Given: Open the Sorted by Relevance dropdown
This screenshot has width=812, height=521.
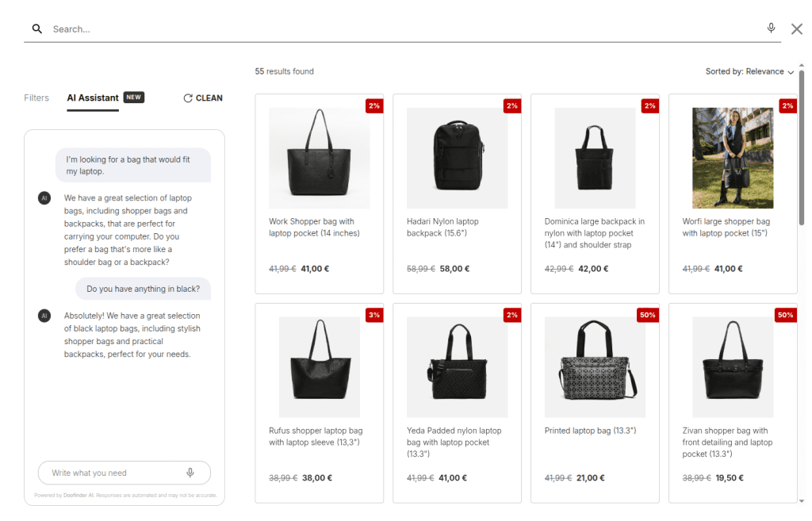Looking at the screenshot, I should [749, 71].
